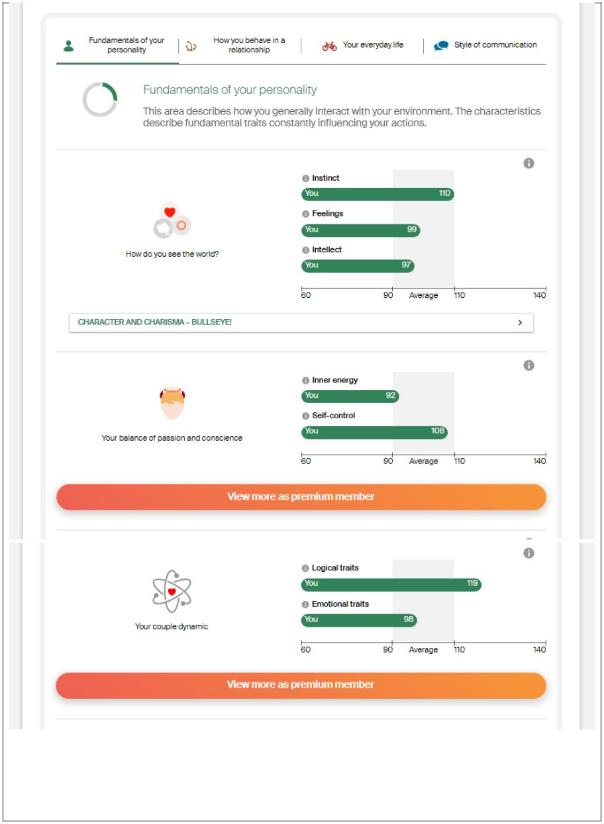Click the info icon beside Inner energy
This screenshot has height=824, width=604.
(305, 380)
